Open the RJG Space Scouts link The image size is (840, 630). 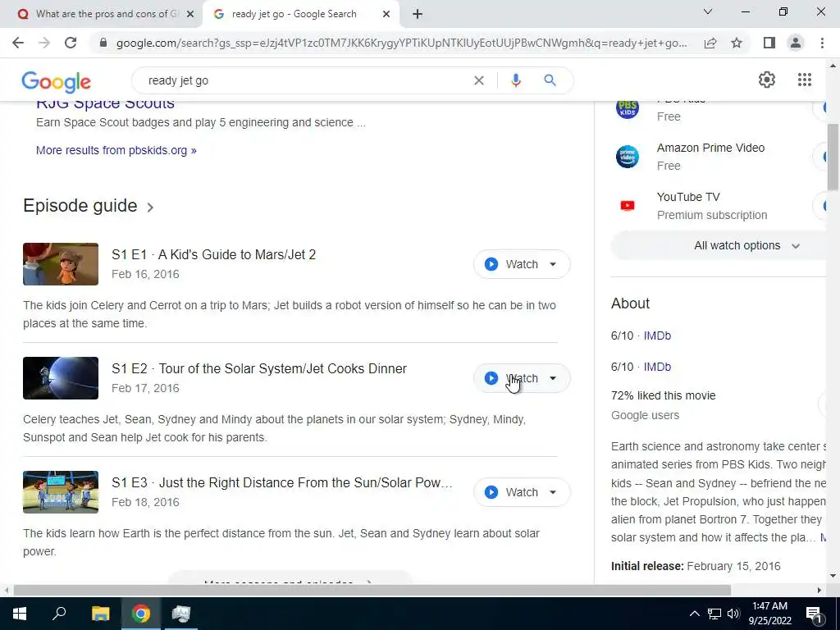click(x=105, y=104)
